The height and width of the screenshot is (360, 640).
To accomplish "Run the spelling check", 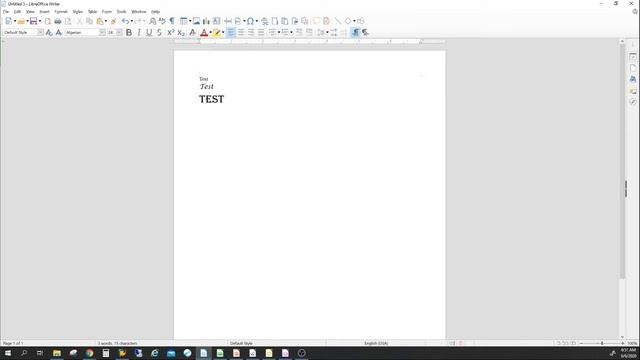I will (162, 21).
